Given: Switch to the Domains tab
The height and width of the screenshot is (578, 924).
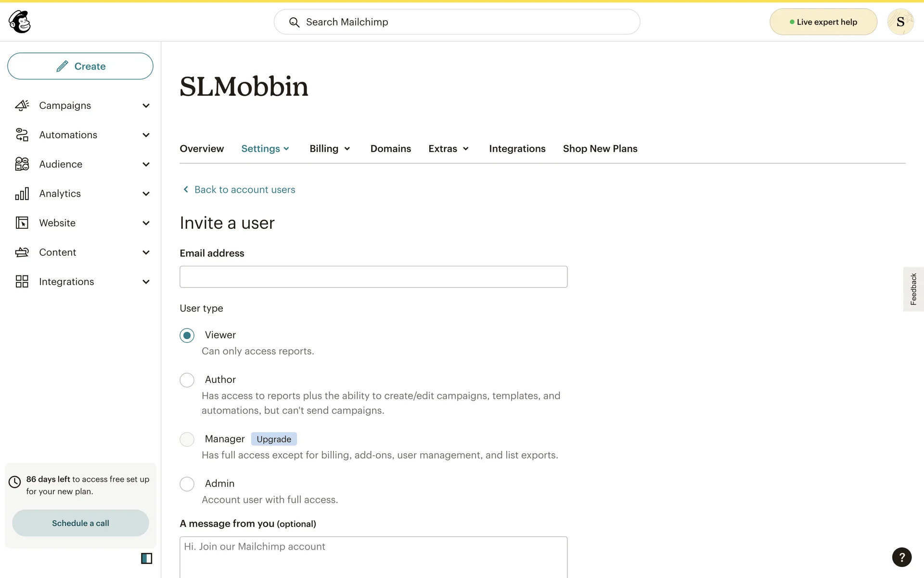Looking at the screenshot, I should click(x=390, y=149).
